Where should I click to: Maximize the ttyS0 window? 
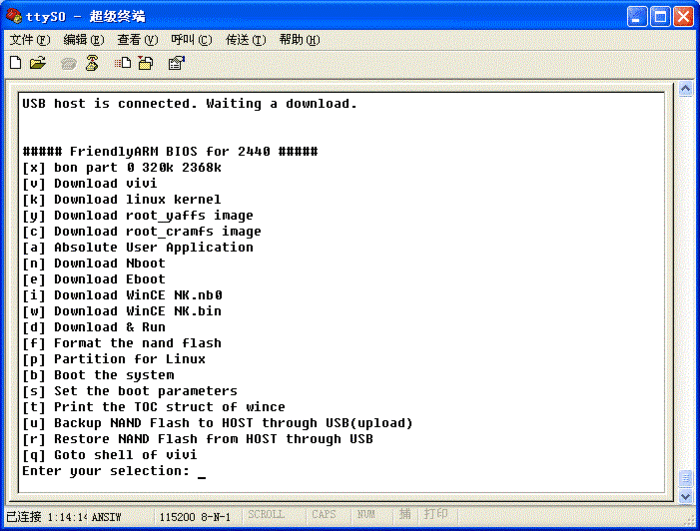(x=660, y=17)
